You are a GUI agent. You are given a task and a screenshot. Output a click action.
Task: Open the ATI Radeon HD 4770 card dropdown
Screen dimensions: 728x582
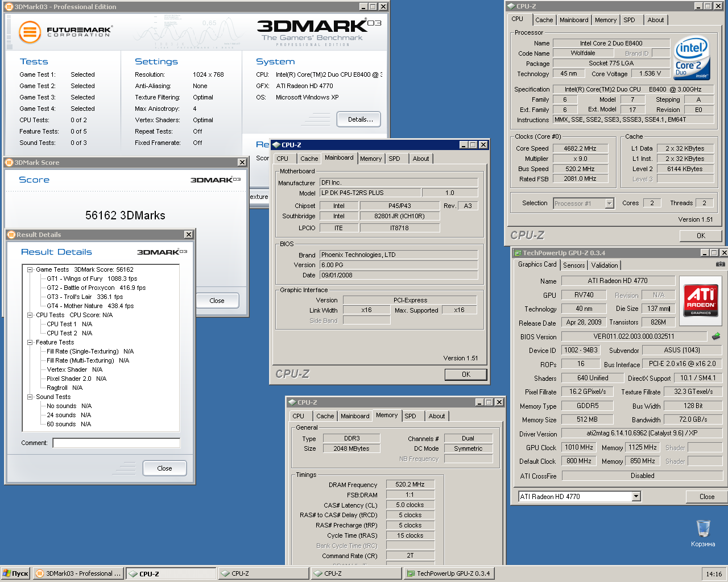(x=636, y=496)
